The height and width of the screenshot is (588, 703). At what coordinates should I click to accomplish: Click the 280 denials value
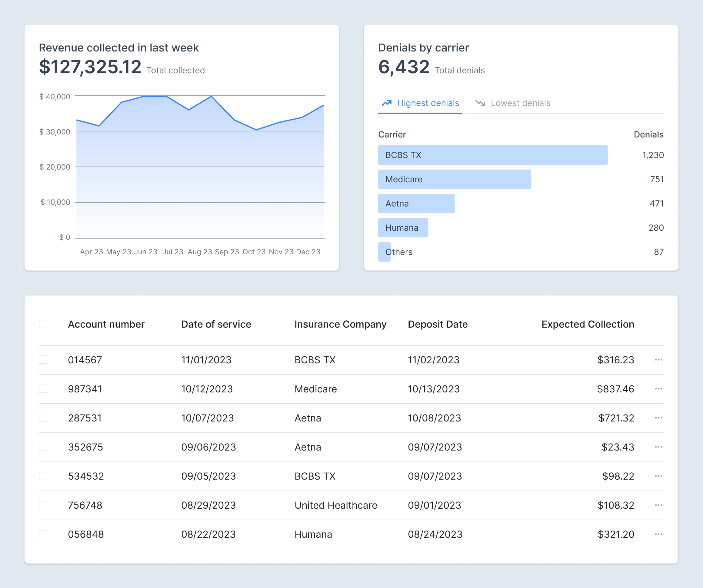(x=656, y=228)
